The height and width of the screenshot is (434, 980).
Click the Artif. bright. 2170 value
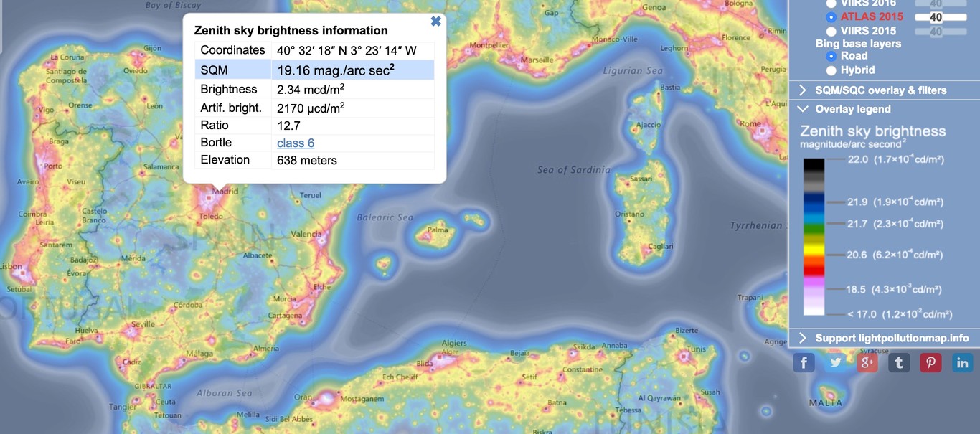(311, 108)
